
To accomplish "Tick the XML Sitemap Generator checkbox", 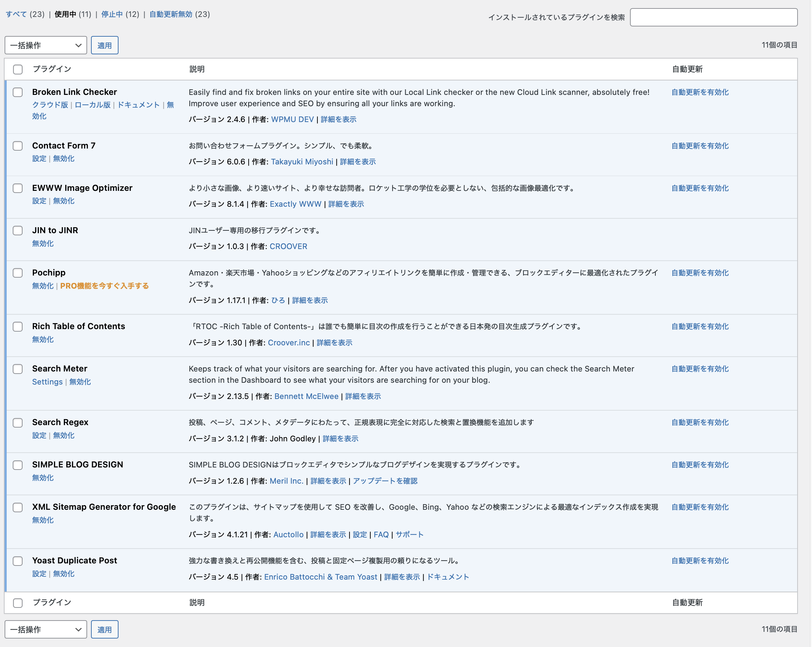I will 18,507.
